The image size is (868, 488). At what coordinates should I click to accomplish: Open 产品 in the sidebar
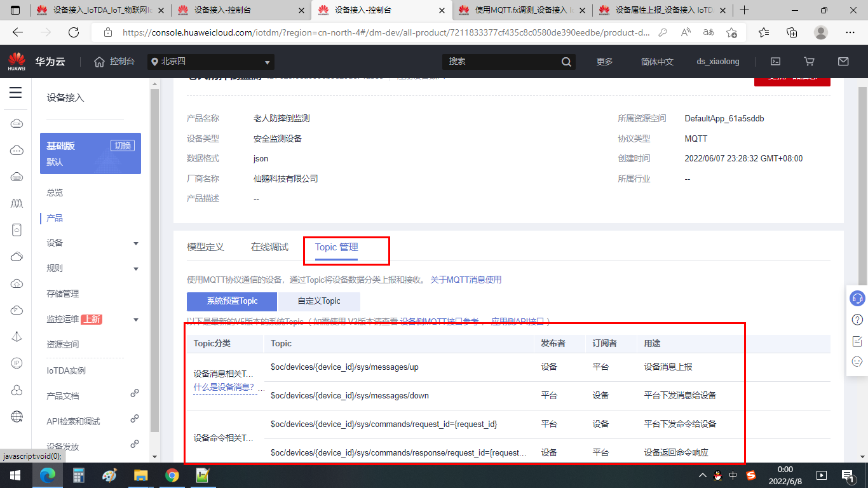pos(55,218)
